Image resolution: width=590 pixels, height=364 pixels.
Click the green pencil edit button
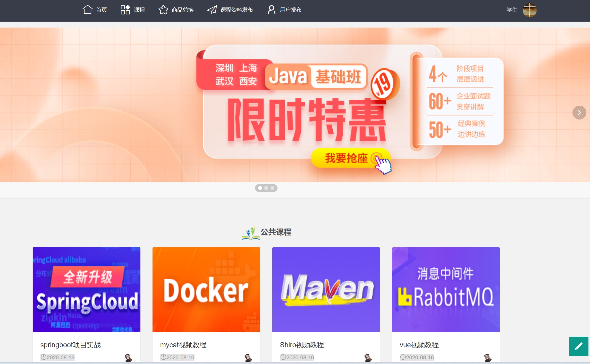tap(578, 346)
